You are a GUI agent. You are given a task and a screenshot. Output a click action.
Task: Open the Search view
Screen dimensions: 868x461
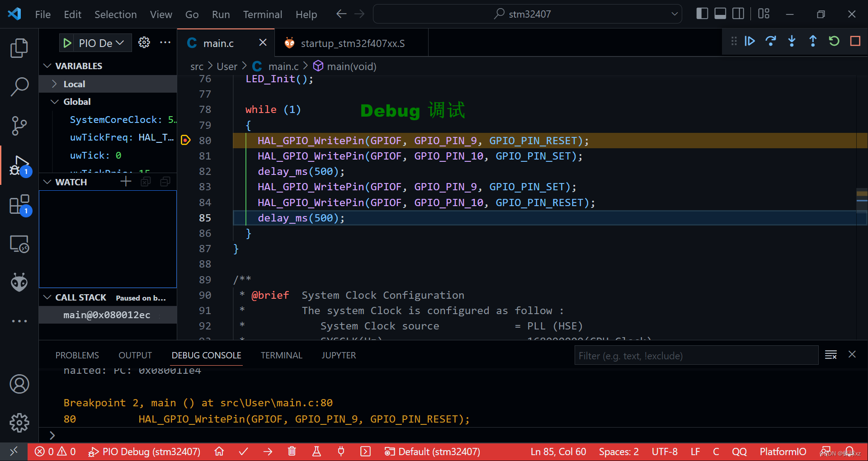[x=19, y=86]
